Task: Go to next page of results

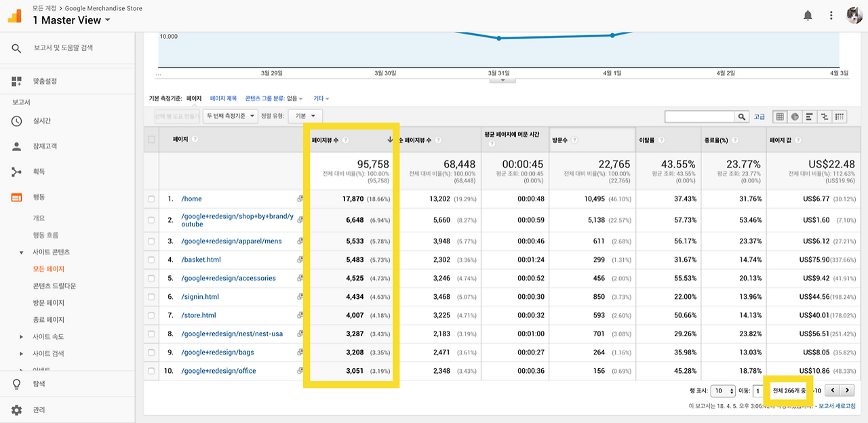Action: click(x=848, y=390)
